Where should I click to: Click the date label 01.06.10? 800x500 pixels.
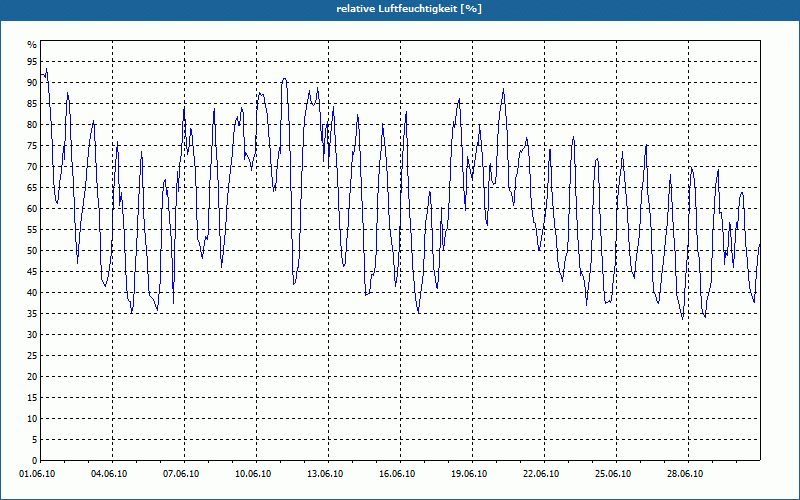click(x=37, y=474)
